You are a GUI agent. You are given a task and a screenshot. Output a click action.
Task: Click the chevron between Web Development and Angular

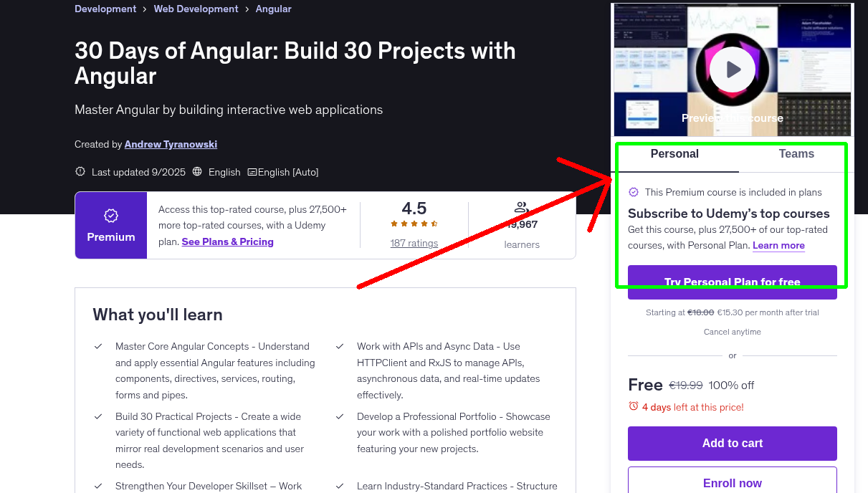click(x=247, y=9)
